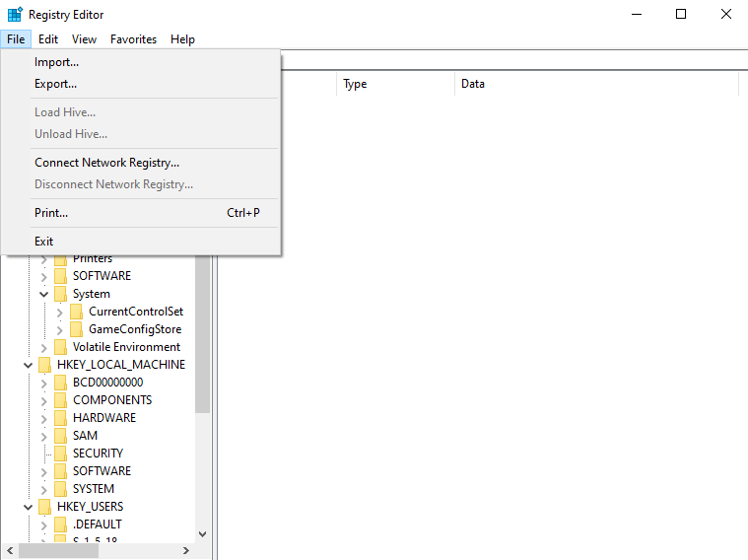The width and height of the screenshot is (748, 560).
Task: Click the Data column header
Action: (x=596, y=84)
